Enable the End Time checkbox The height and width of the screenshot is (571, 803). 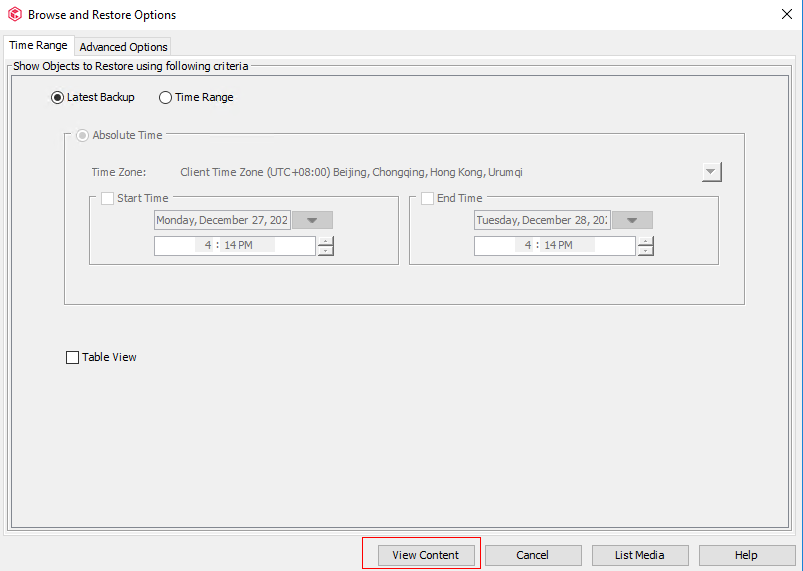click(427, 199)
